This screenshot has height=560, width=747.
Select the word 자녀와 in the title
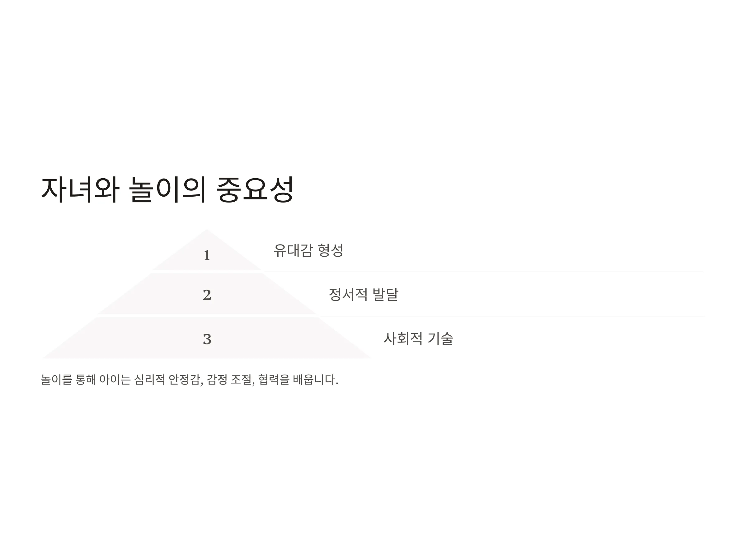click(x=80, y=190)
